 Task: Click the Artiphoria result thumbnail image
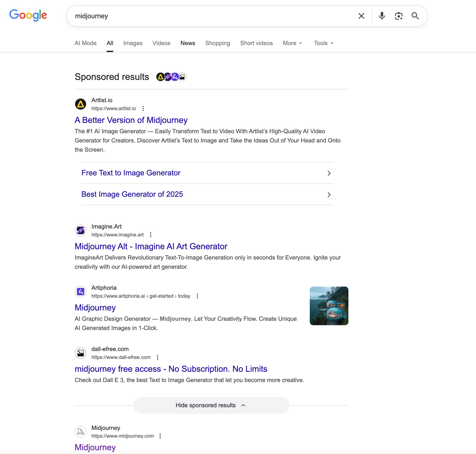point(329,306)
